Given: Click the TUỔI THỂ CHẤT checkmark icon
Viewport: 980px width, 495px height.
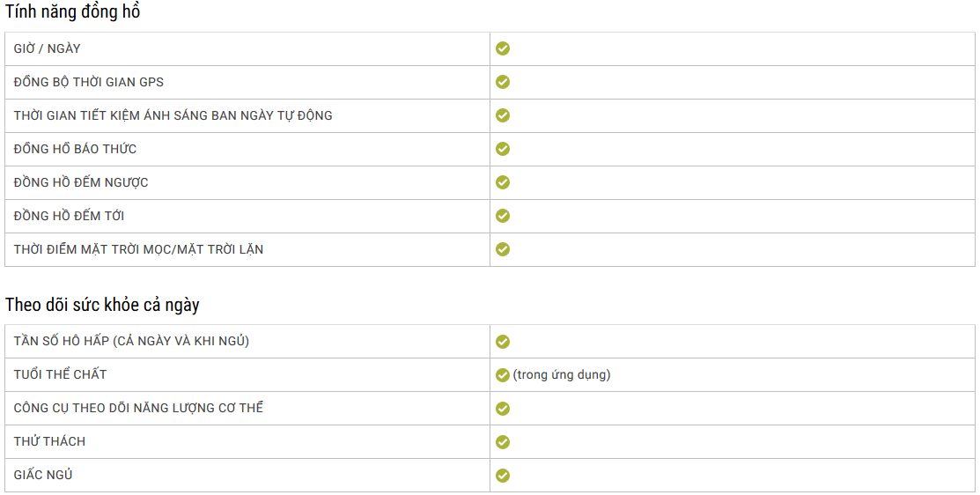Looking at the screenshot, I should (503, 375).
